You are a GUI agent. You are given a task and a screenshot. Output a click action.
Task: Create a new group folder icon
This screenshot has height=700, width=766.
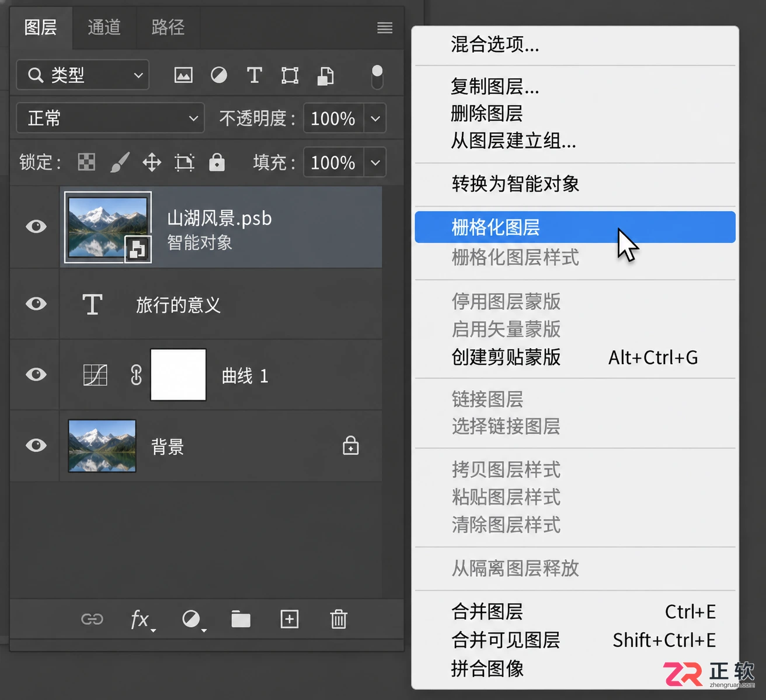pos(241,619)
